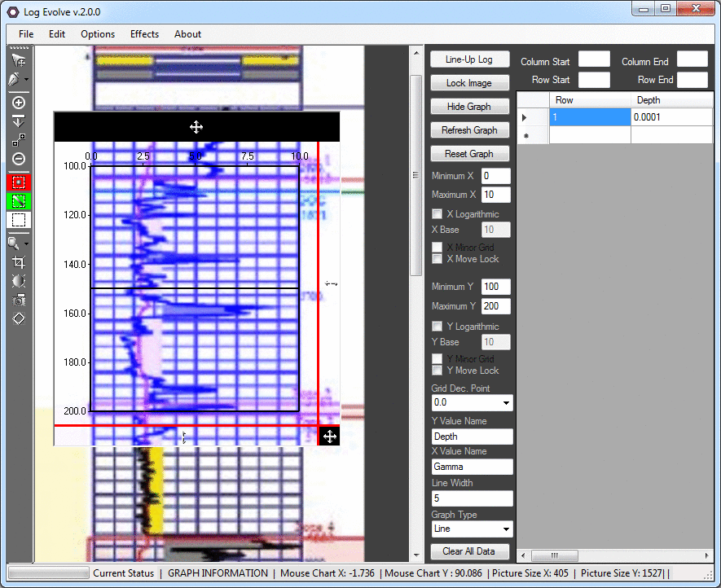Select the zoom-in magnifier tool
Image resolution: width=721 pixels, height=588 pixels.
(x=19, y=103)
